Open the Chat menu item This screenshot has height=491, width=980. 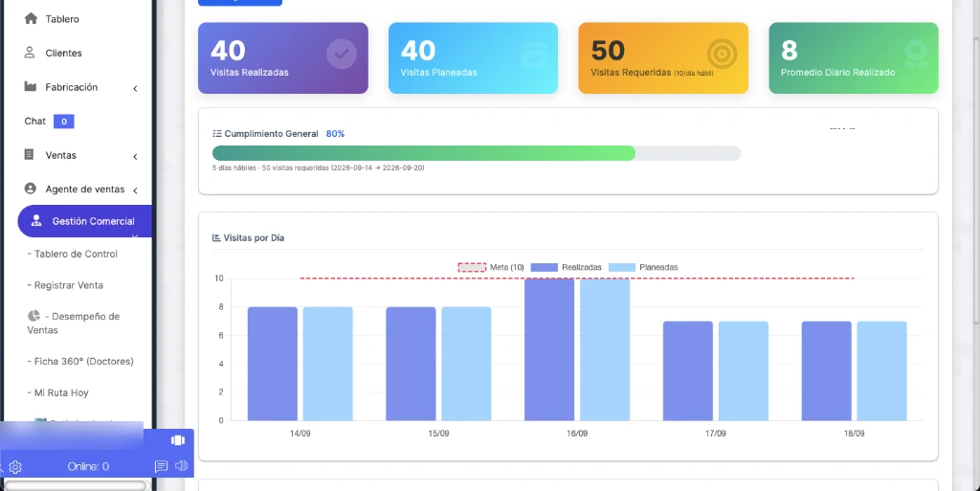tap(35, 122)
